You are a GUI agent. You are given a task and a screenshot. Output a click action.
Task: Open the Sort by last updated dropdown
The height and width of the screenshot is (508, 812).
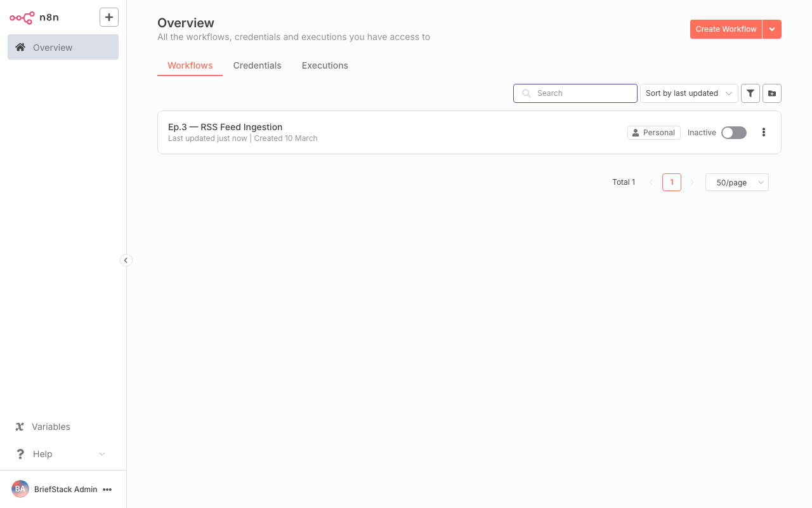point(689,93)
